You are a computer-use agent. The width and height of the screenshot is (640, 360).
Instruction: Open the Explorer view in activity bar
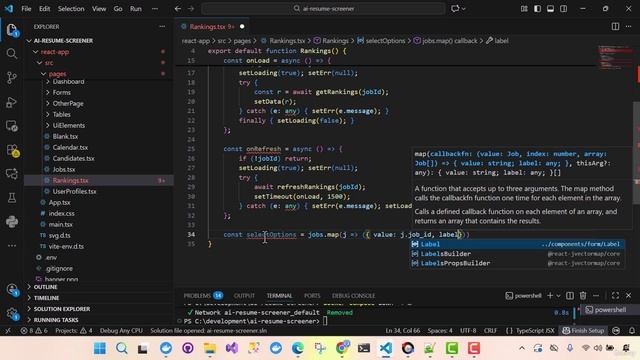pos(12,30)
